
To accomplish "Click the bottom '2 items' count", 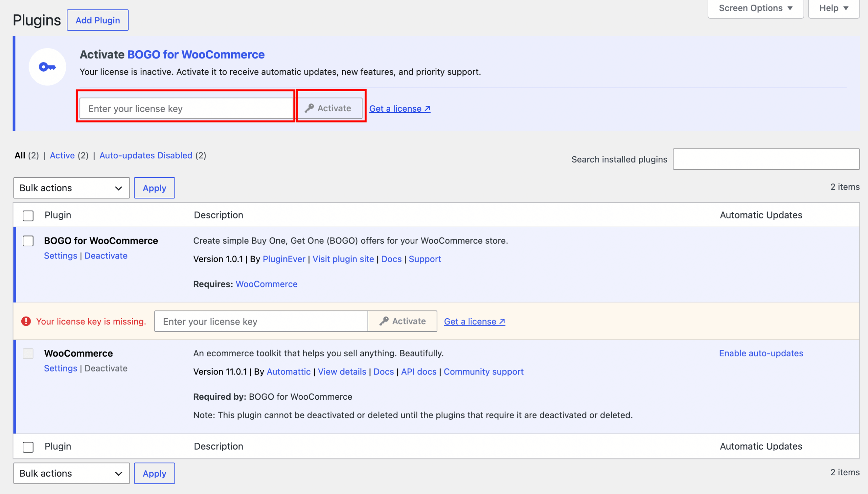I will (x=845, y=472).
